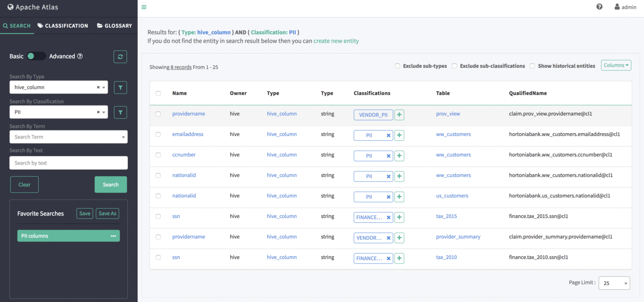Image resolution: width=644 pixels, height=302 pixels.
Task: Switch to the CLASSIFICATION tab
Action: coord(62,26)
